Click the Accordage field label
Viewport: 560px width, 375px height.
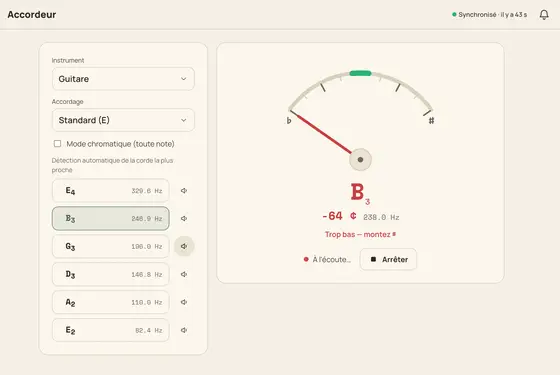[x=68, y=102]
